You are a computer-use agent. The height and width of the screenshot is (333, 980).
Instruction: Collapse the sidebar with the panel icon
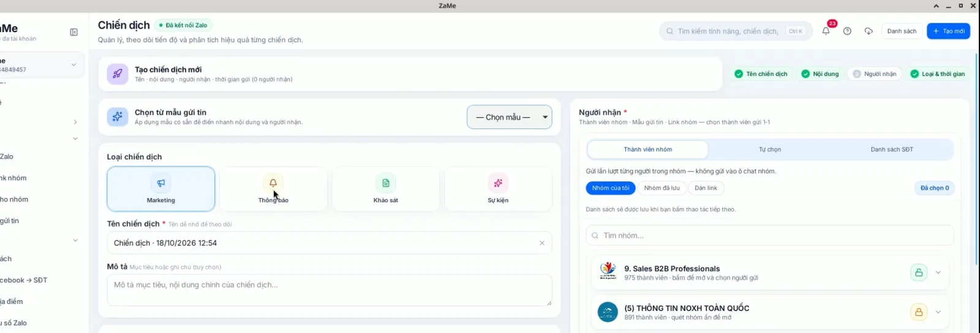tap(73, 32)
